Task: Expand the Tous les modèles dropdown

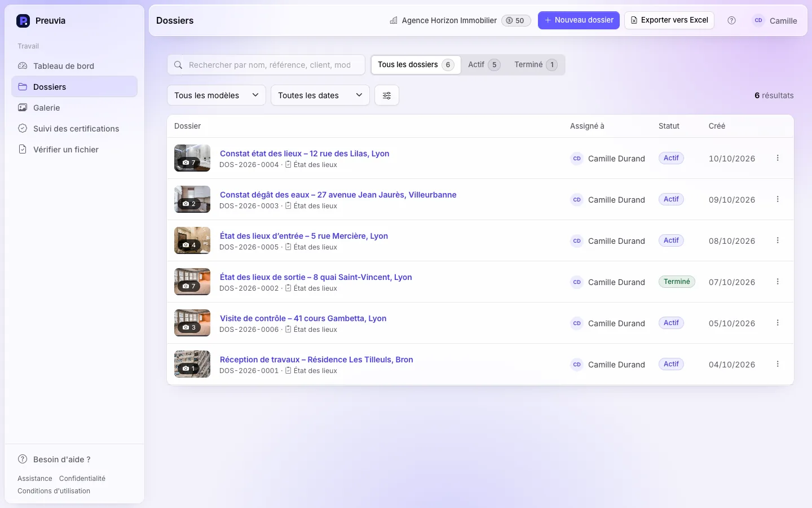Action: point(217,95)
